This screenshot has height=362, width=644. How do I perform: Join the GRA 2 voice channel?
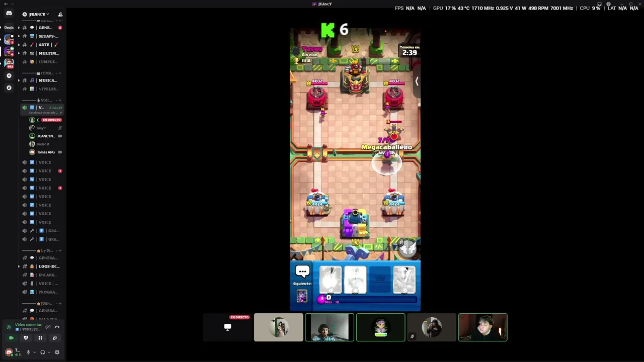pos(42,239)
